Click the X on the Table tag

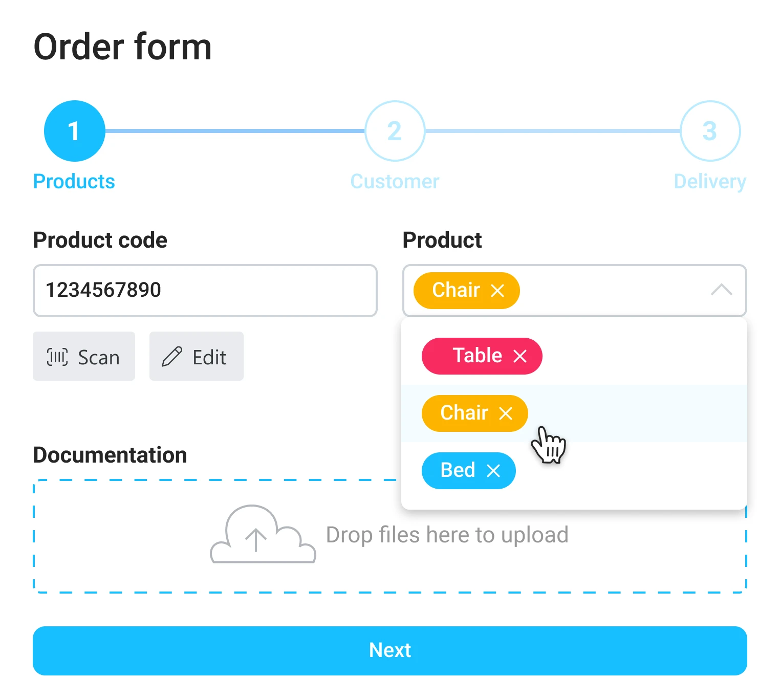pyautogui.click(x=520, y=356)
